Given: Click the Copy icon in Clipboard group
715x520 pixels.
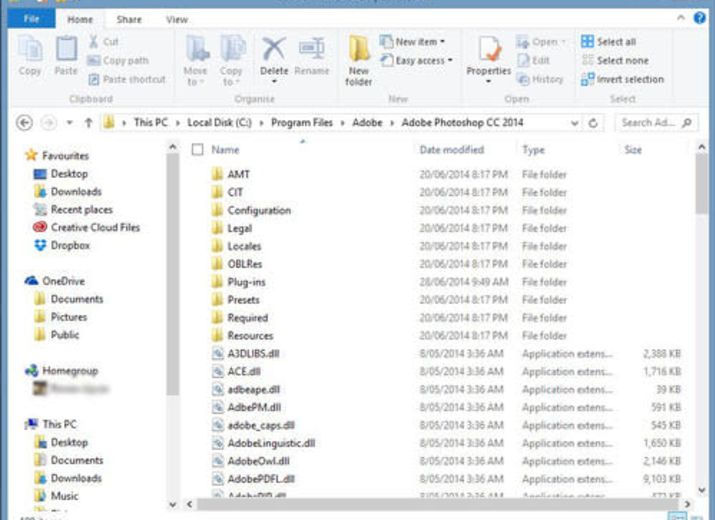Looking at the screenshot, I should coord(30,49).
